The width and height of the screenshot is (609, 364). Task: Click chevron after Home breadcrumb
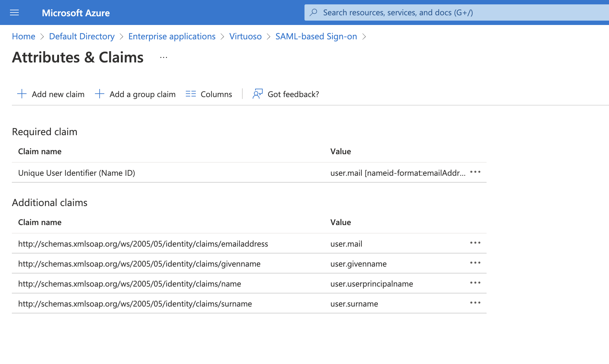42,37
